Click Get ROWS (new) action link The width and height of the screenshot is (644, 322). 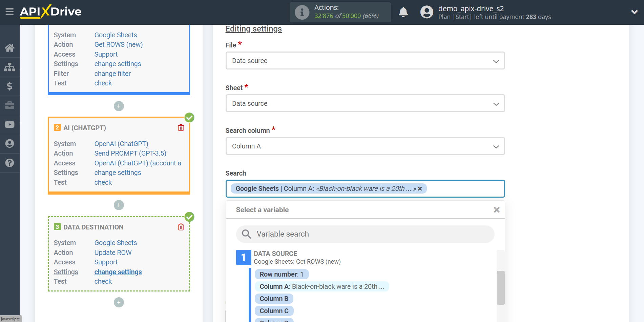119,44
